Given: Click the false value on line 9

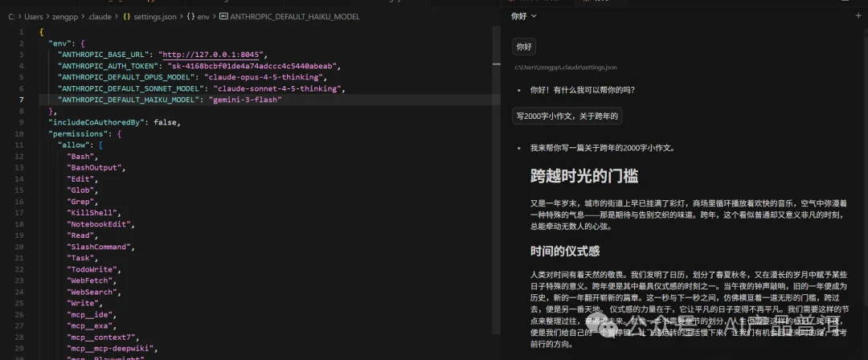Looking at the screenshot, I should [x=165, y=122].
